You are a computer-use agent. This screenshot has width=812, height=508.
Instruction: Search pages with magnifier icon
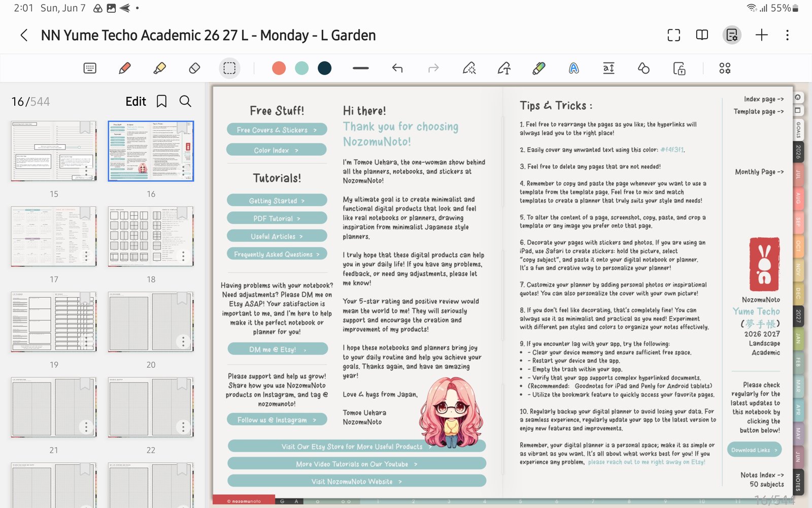(x=185, y=101)
